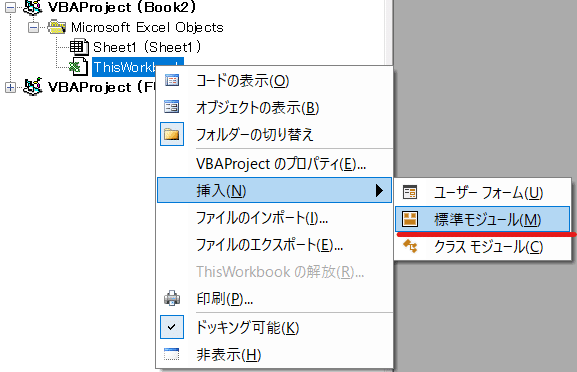Select ドッキング可能(K) menu entry
577x372 pixels.
[x=275, y=327]
